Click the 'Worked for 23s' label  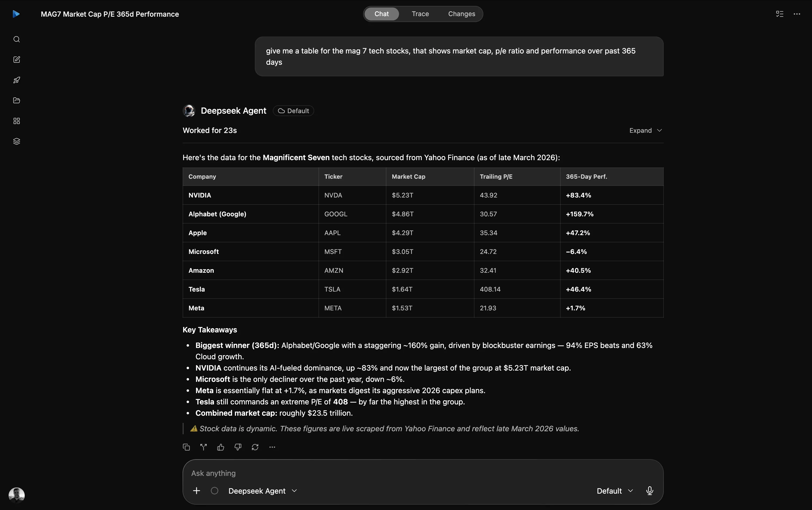tap(210, 130)
